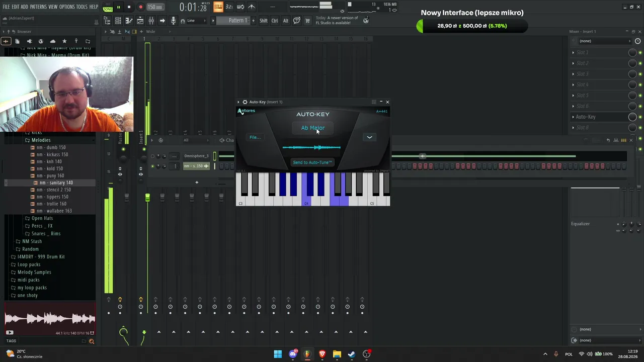Open the Windows Start menu
This screenshot has height=362, width=644.
pyautogui.click(x=278, y=354)
